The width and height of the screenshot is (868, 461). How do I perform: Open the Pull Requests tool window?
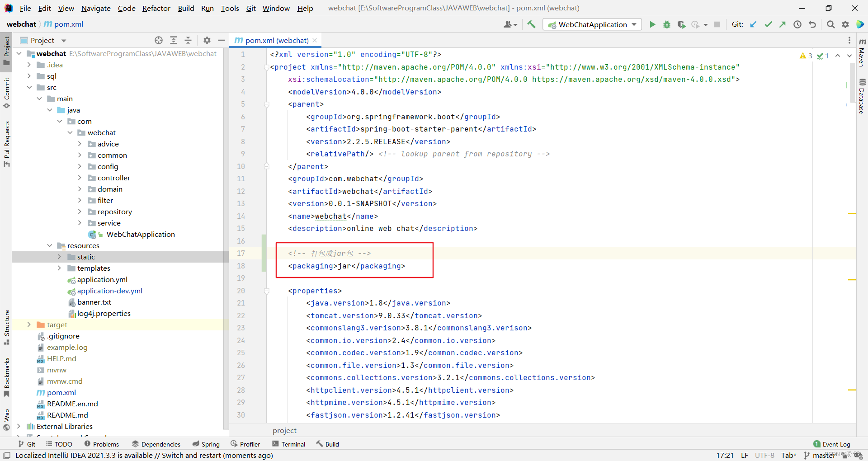(6, 144)
